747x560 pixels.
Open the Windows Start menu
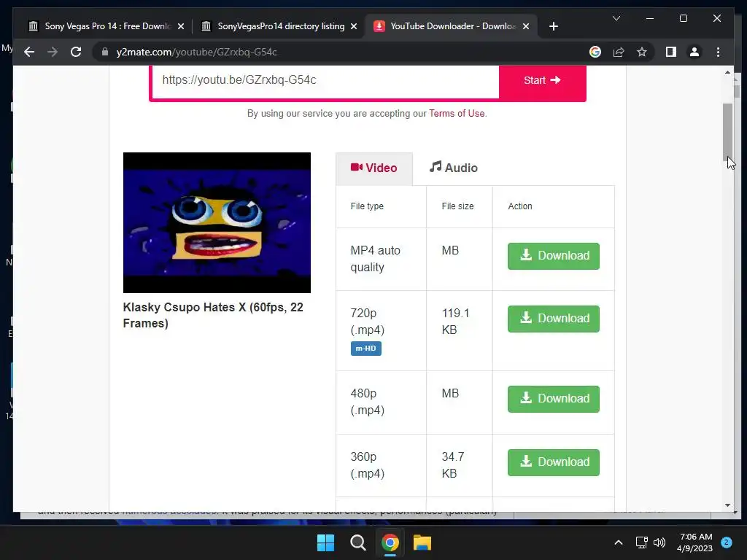[326, 542]
